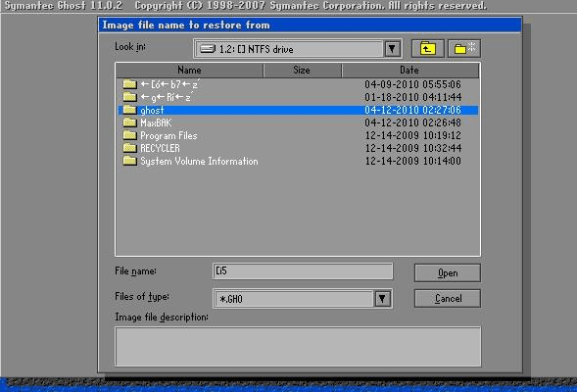The width and height of the screenshot is (577, 392).
Task: Select folder icon dated 04-09-2010
Action: coord(129,84)
